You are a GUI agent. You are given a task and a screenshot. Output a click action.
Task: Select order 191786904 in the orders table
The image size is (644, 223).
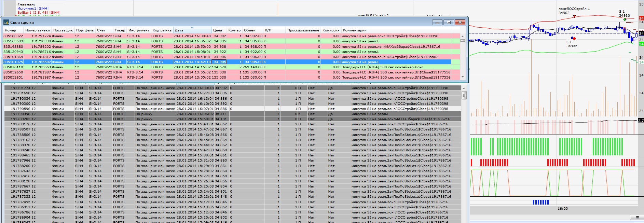pyautogui.click(x=232, y=217)
